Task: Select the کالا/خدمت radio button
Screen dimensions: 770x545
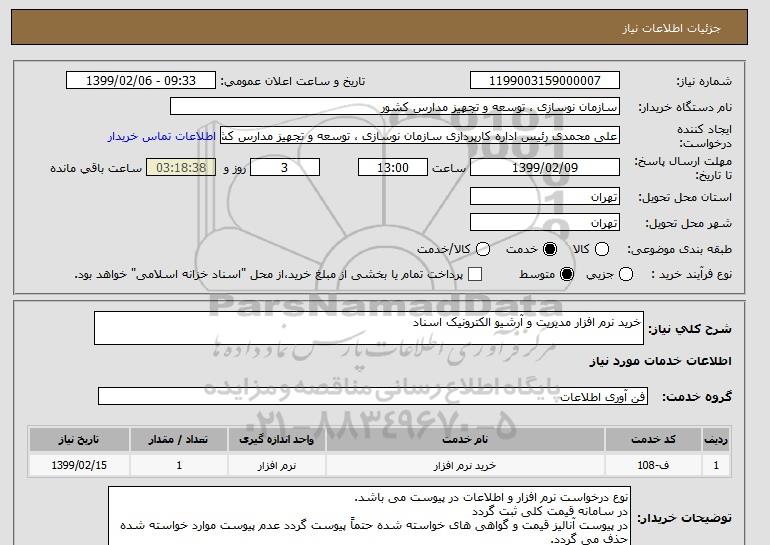Action: pos(483,249)
